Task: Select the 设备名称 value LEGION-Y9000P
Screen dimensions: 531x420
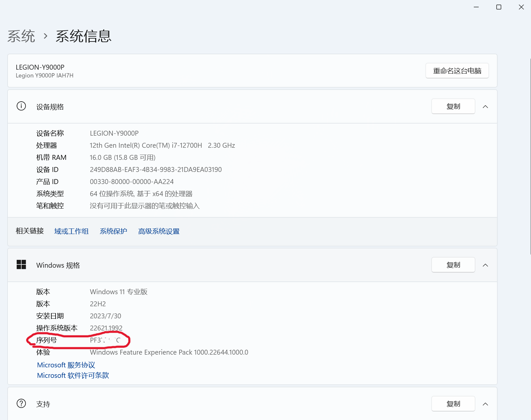Action: pyautogui.click(x=114, y=133)
